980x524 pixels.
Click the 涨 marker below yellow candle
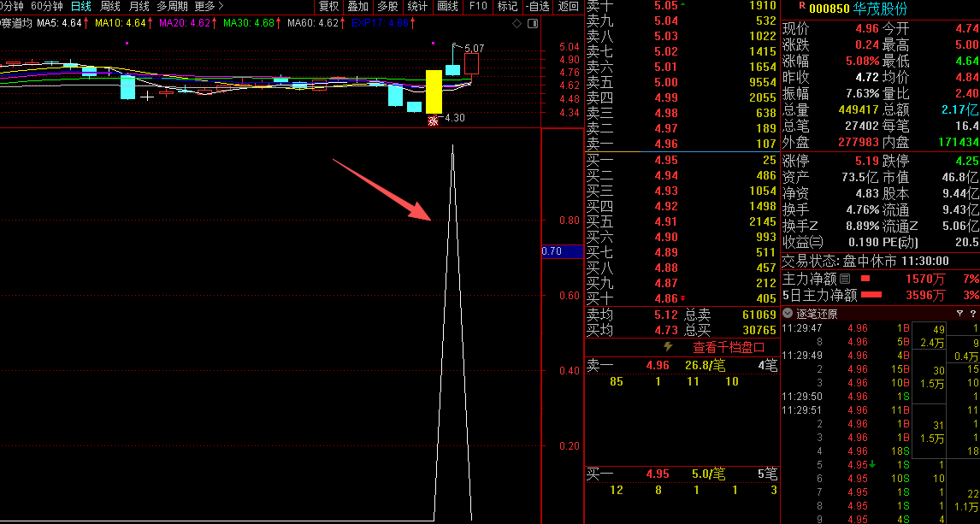click(433, 122)
